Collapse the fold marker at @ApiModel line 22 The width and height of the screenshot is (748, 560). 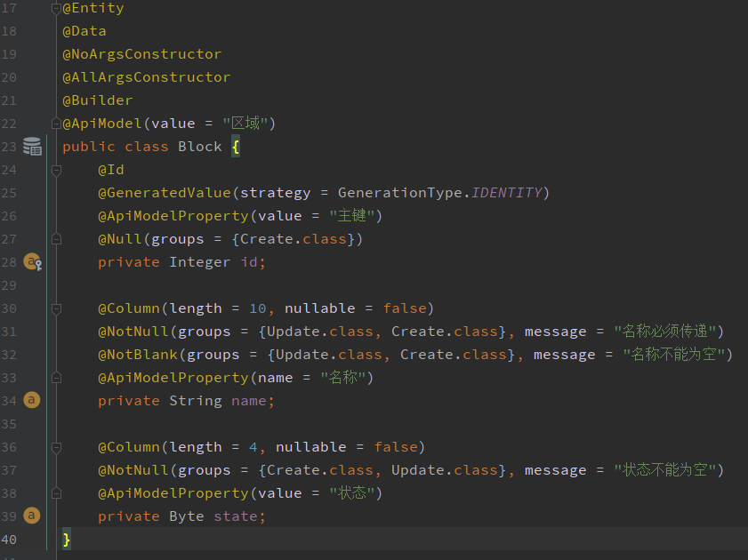click(56, 124)
